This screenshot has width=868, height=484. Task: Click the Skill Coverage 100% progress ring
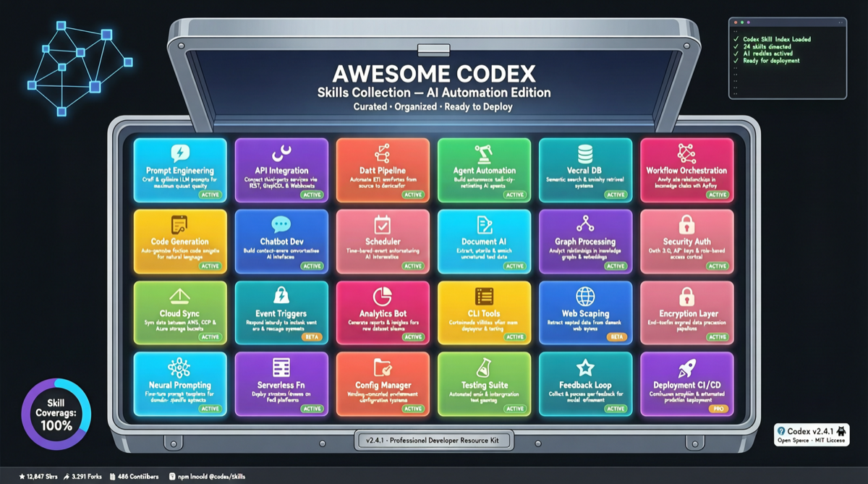[55, 413]
